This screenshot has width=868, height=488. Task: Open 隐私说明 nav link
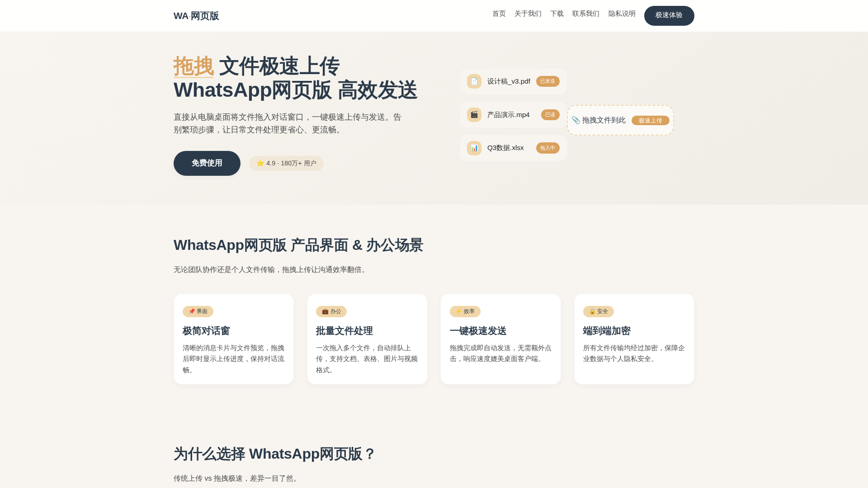(x=622, y=14)
